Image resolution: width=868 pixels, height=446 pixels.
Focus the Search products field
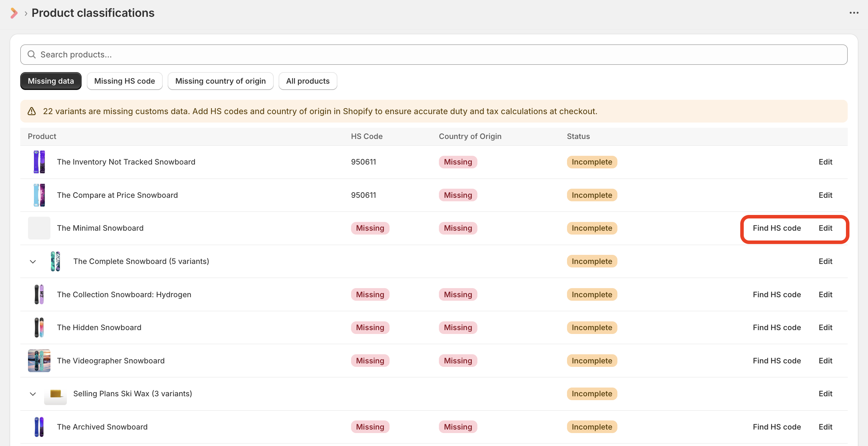click(x=434, y=55)
